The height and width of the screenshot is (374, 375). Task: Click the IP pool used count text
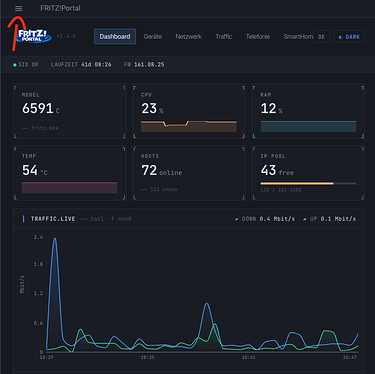pyautogui.click(x=281, y=190)
